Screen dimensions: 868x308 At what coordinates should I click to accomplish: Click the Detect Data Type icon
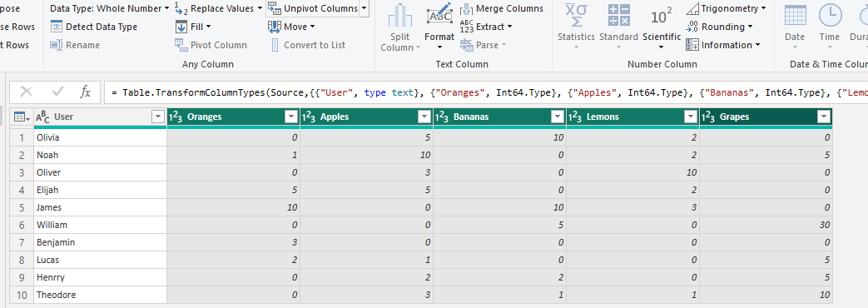pyautogui.click(x=57, y=27)
